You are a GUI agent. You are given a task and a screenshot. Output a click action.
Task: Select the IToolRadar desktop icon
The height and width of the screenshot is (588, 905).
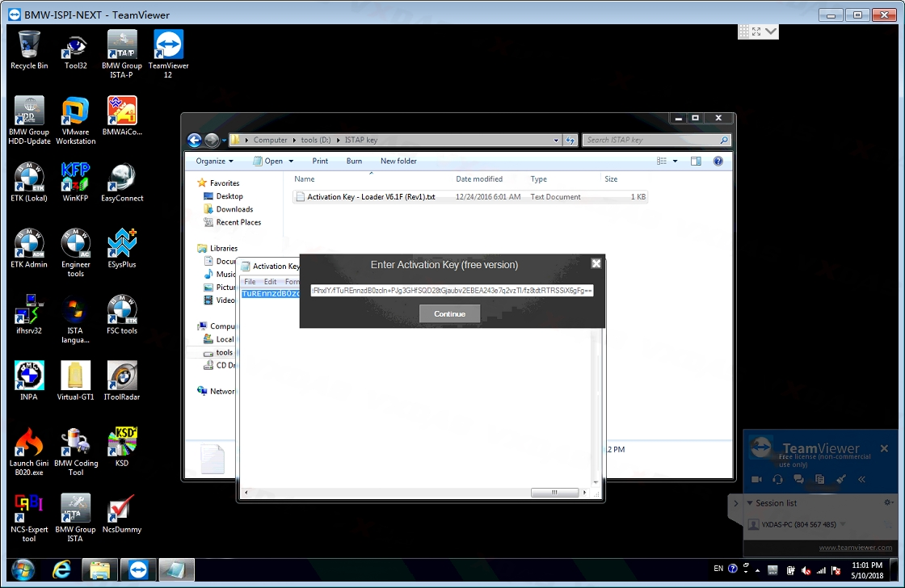tap(122, 381)
